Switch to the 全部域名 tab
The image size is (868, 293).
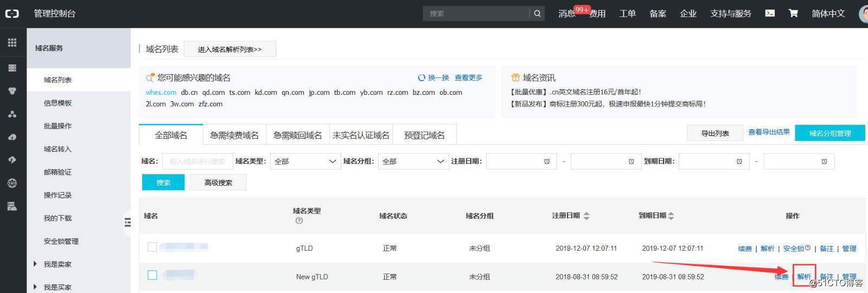point(171,135)
